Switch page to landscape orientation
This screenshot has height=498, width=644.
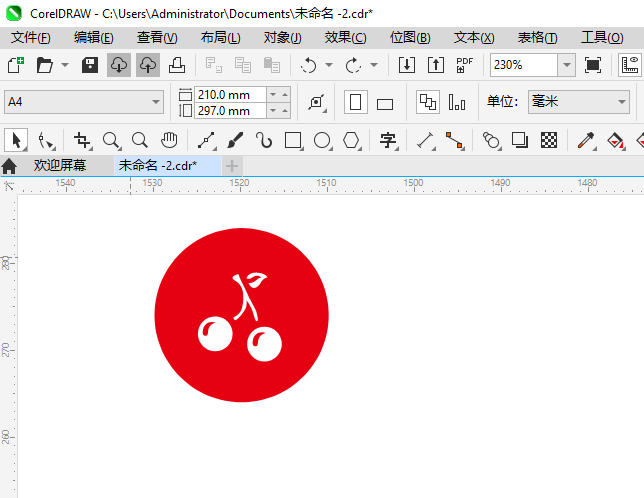point(385,104)
